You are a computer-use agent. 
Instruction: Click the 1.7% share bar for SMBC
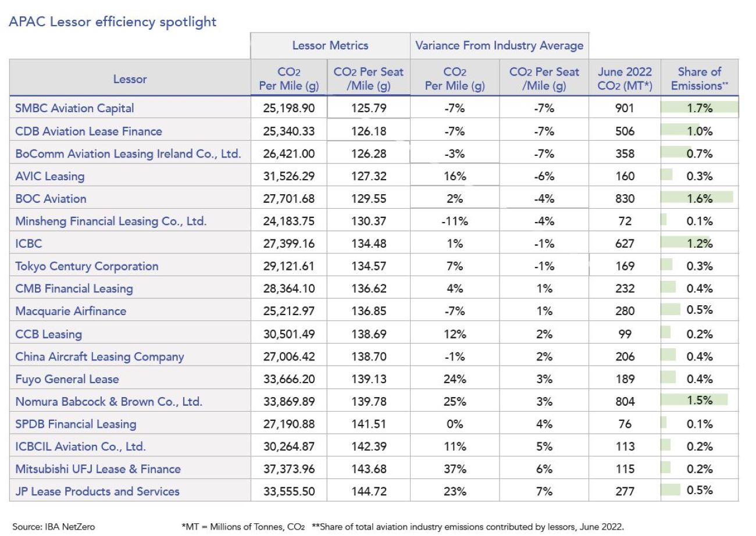point(700,108)
